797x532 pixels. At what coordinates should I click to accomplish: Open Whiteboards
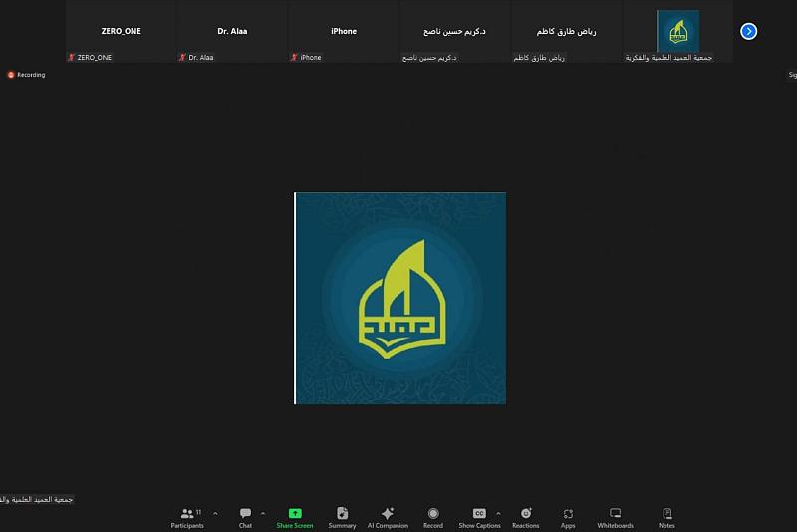click(x=615, y=518)
